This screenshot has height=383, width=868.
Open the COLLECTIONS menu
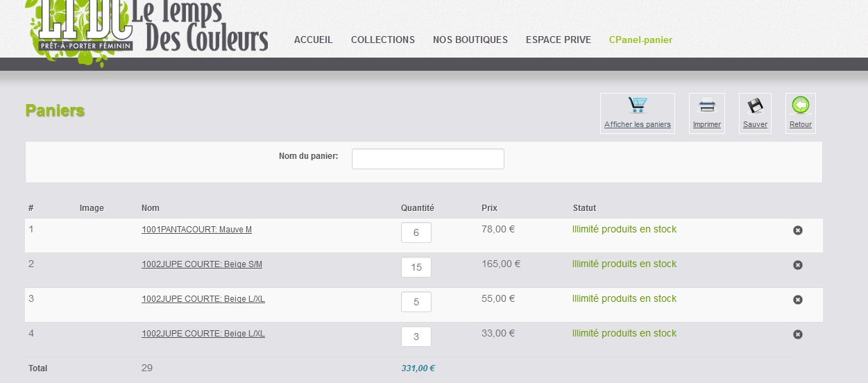coord(383,40)
